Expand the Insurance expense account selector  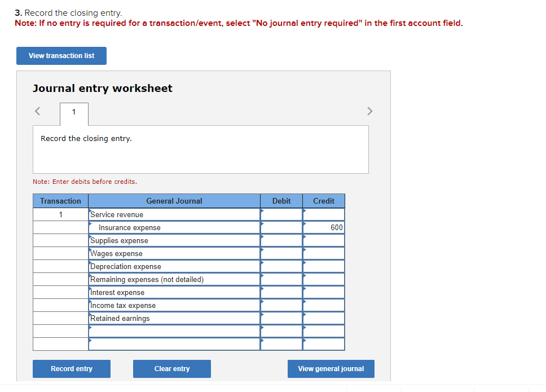coord(172,227)
